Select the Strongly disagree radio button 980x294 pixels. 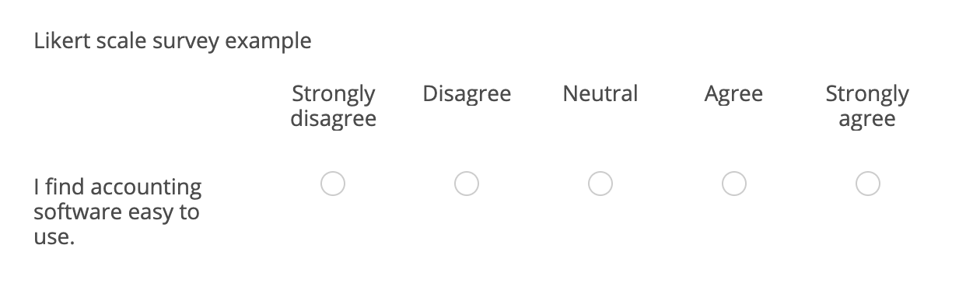pyautogui.click(x=333, y=184)
